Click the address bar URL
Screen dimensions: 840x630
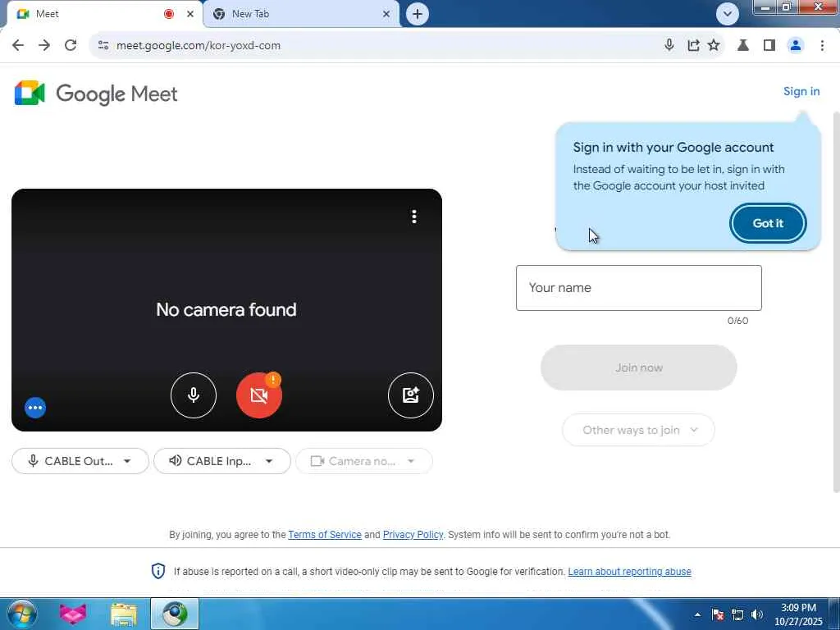point(199,46)
